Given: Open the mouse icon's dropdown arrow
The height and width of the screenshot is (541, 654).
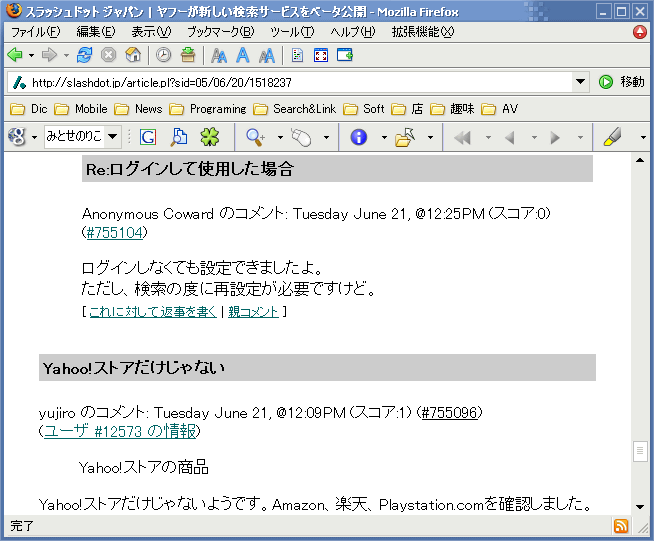Looking at the screenshot, I should [x=326, y=137].
